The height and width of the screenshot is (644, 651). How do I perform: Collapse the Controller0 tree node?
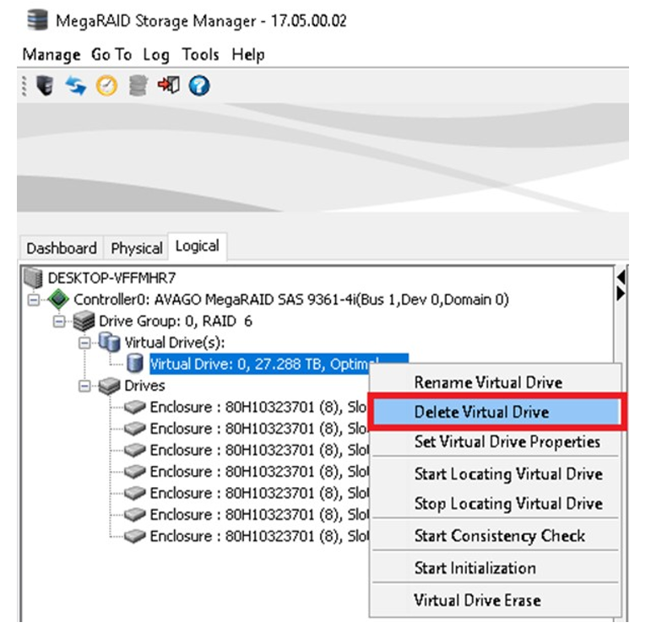pyautogui.click(x=34, y=300)
